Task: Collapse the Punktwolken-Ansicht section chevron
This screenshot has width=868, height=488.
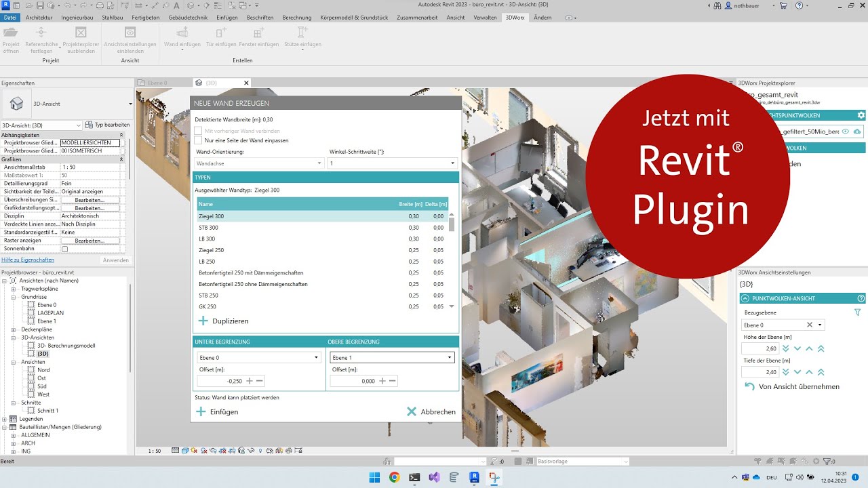Action: pyautogui.click(x=745, y=298)
